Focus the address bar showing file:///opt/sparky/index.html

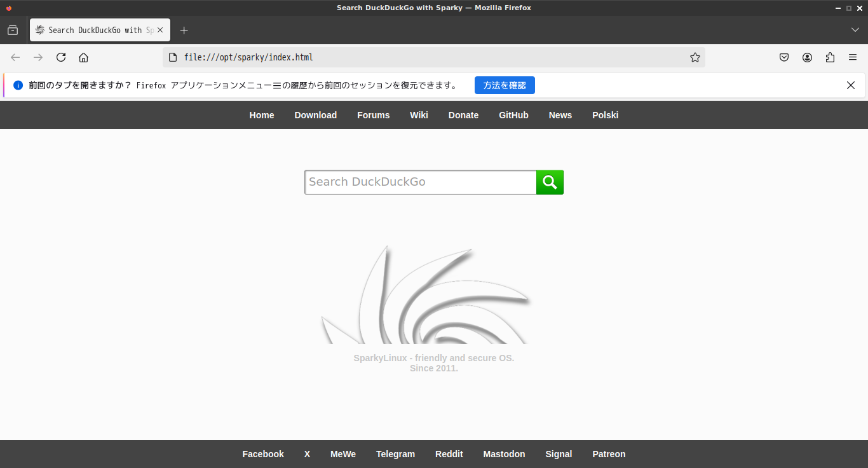coord(433,57)
